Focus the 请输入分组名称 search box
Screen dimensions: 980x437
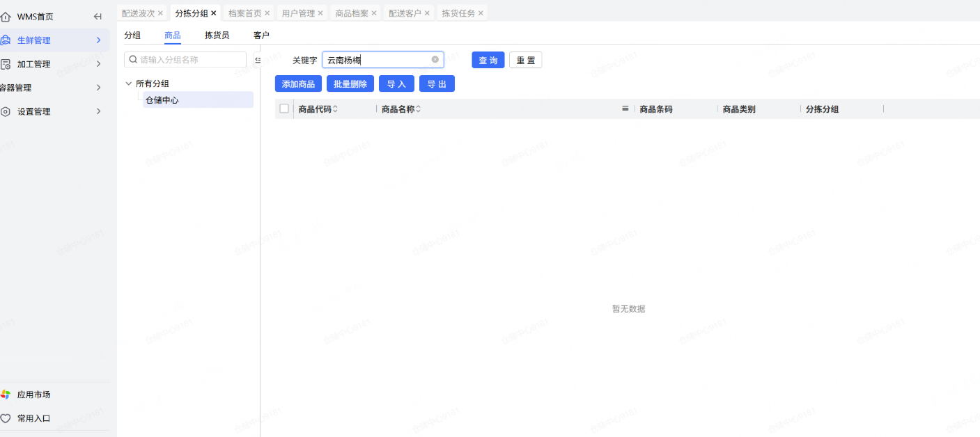185,60
